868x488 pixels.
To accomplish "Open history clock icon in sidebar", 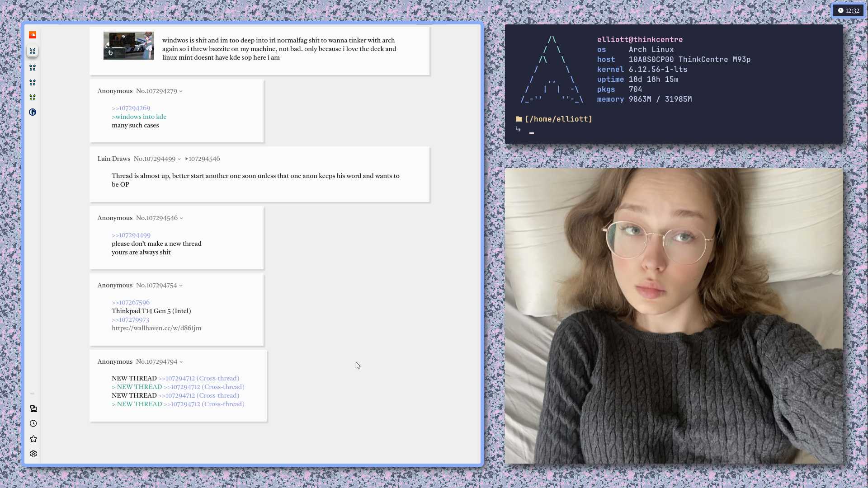I will click(x=33, y=423).
